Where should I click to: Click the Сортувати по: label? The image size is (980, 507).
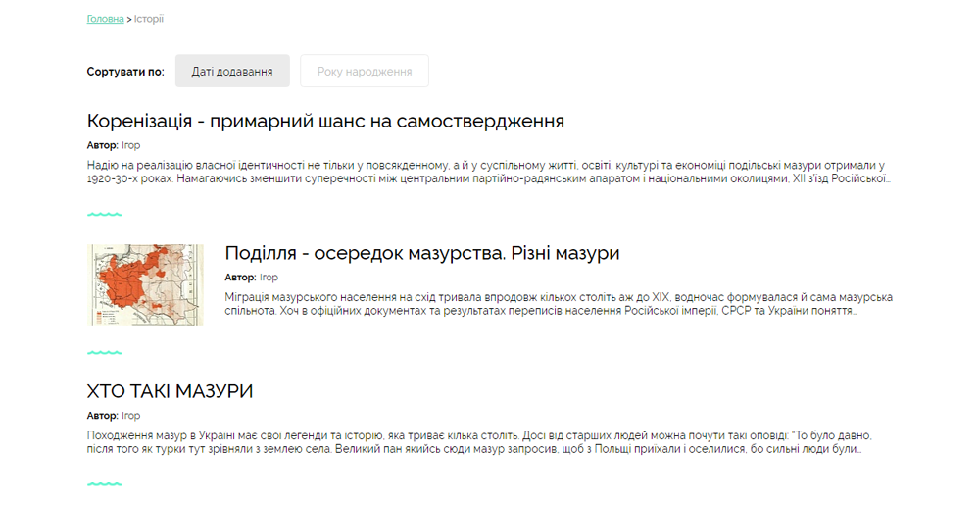click(125, 72)
